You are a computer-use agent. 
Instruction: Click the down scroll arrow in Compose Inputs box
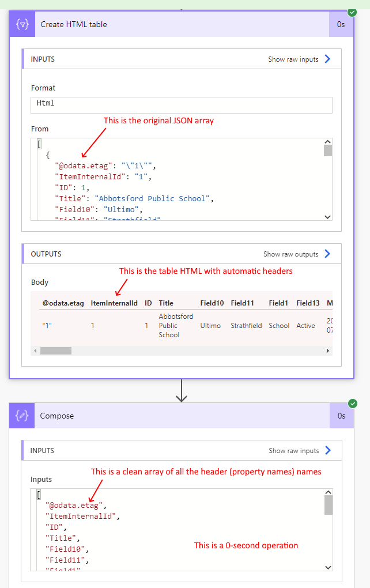click(x=329, y=567)
